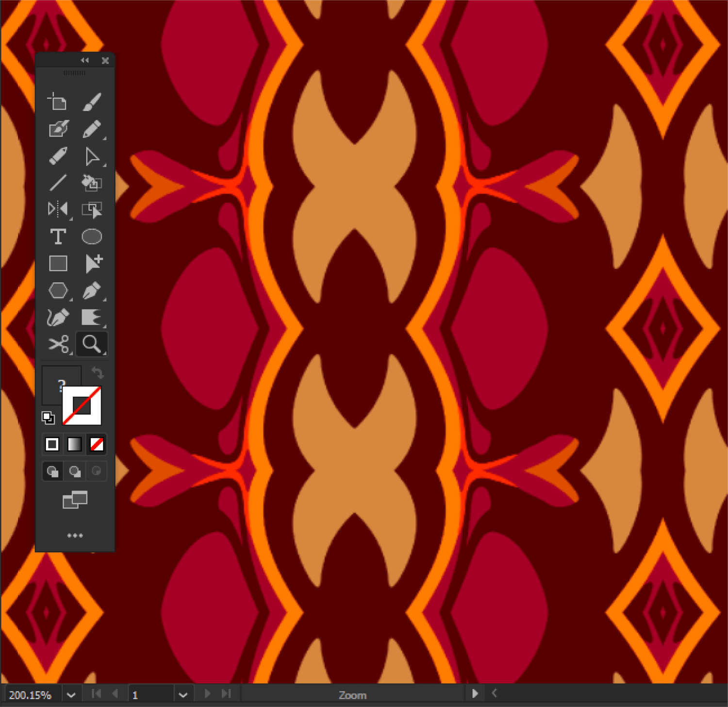Screen dimensions: 728x707
Task: Collapse the toolbar with double-arrow button
Action: (85, 60)
